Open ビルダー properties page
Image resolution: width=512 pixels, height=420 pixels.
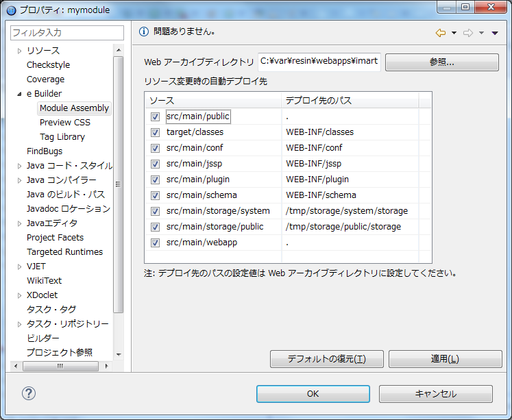[42, 338]
